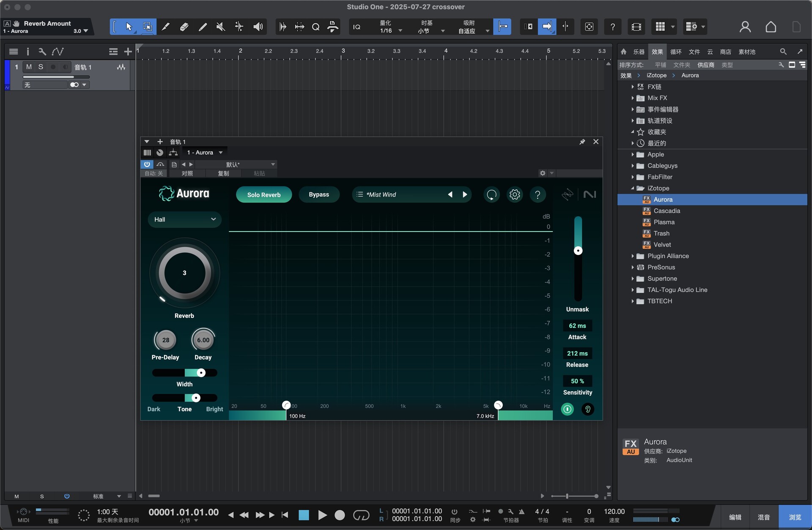Viewport: 812px width, 530px height.
Task: Collapse the iZotope folder
Action: coord(633,189)
